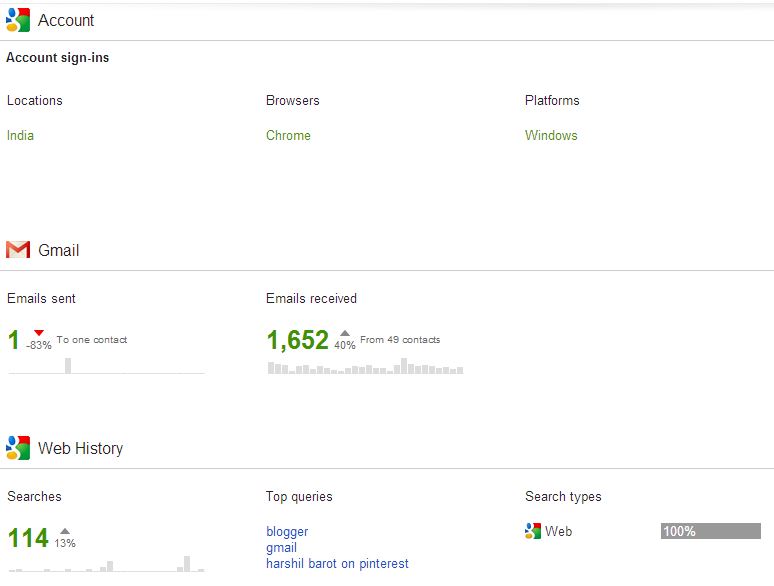Click the emails received bar chart
774x586 pixels.
point(365,368)
